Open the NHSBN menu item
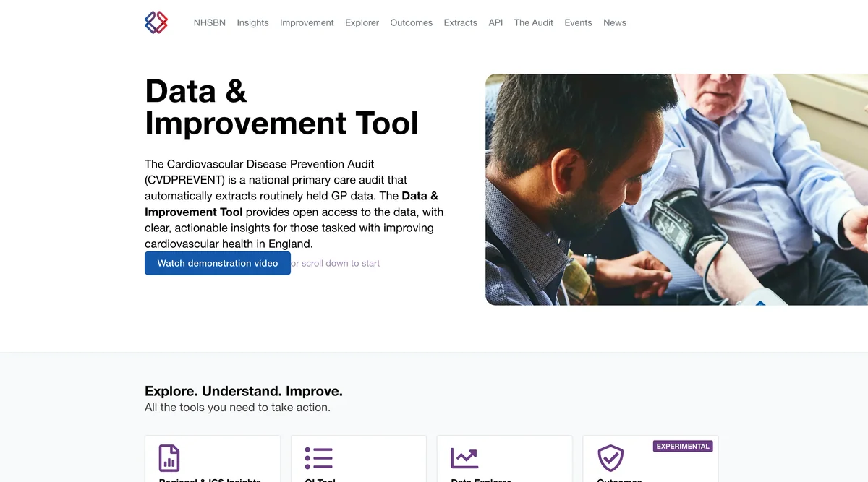Viewport: 868px width, 482px height. 210,22
